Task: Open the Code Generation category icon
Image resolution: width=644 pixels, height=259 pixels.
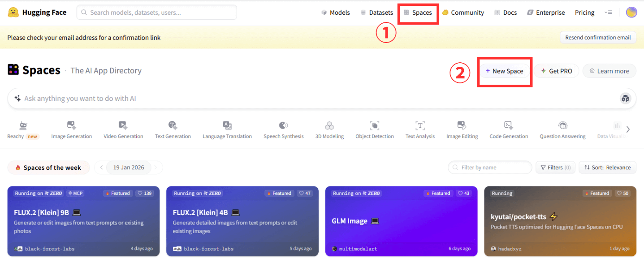Action: point(509,126)
